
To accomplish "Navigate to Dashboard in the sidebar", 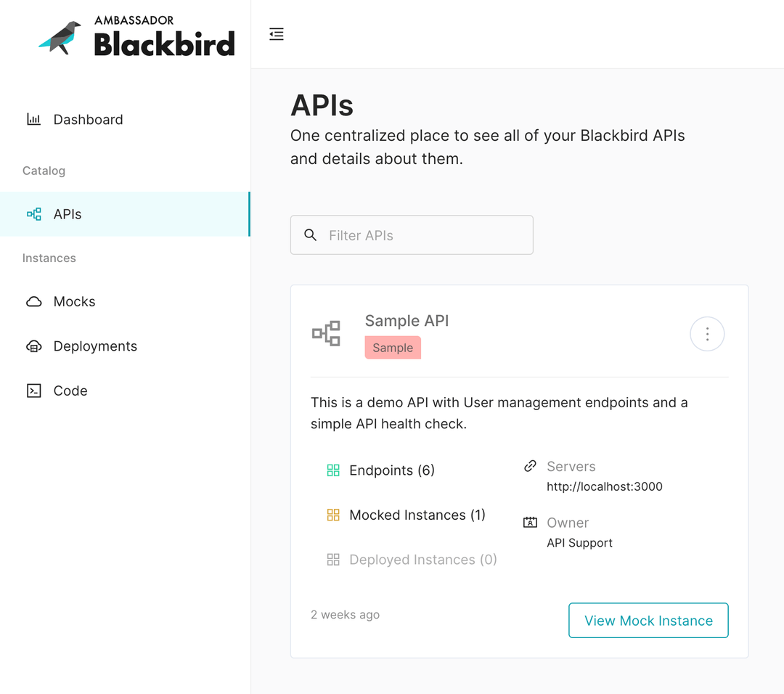I will [88, 119].
